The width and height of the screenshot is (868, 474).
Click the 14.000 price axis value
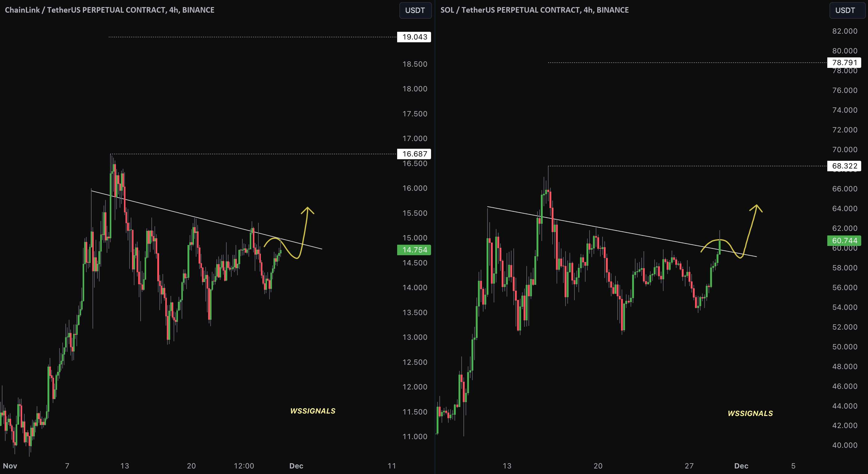[x=415, y=288]
